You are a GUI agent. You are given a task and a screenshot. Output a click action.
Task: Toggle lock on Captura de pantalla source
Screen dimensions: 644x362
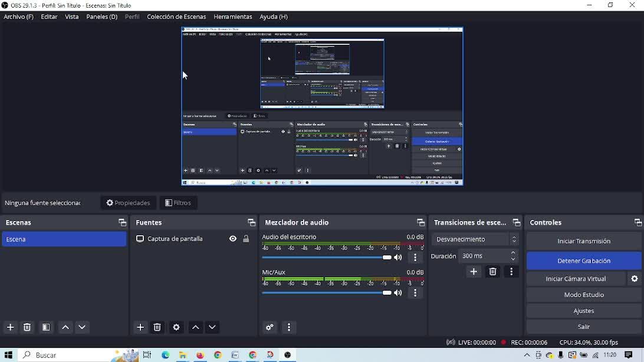pos(246,239)
